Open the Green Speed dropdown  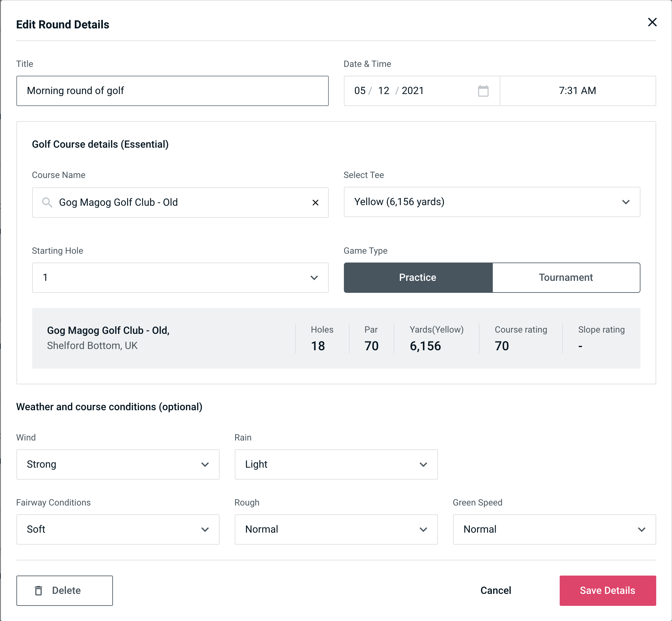[554, 529]
